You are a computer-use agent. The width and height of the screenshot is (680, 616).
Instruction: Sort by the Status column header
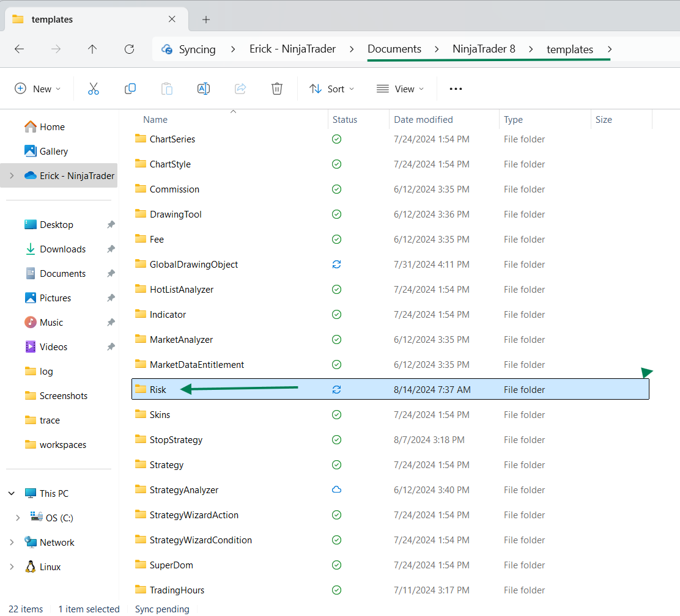click(x=345, y=120)
